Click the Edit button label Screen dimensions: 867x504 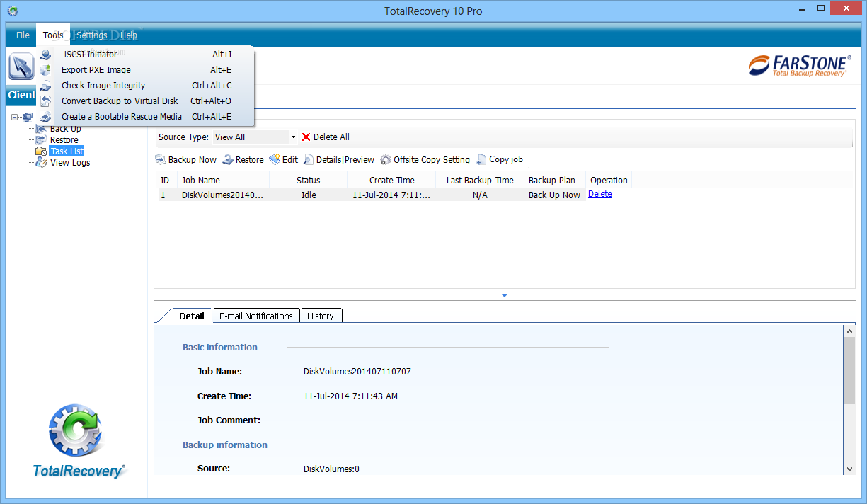click(290, 160)
